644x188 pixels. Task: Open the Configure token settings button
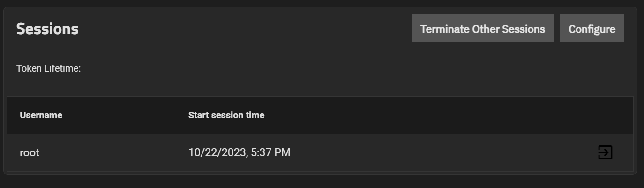coord(592,29)
